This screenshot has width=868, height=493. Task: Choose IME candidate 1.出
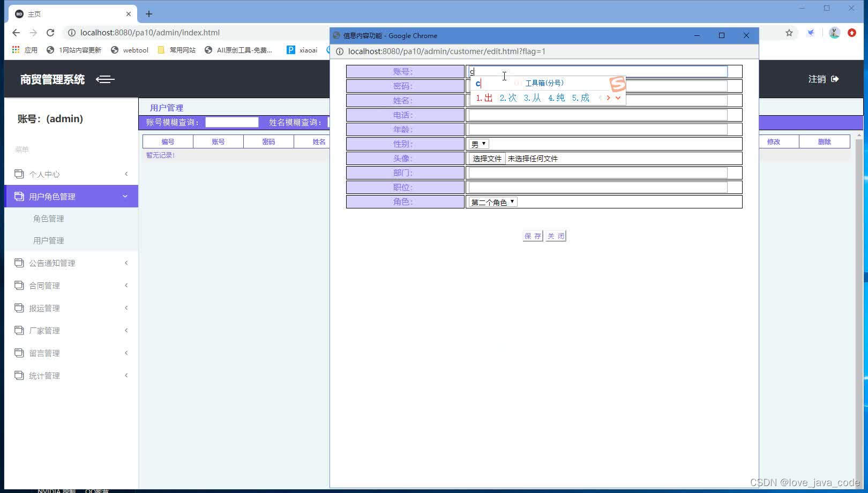[x=484, y=98]
